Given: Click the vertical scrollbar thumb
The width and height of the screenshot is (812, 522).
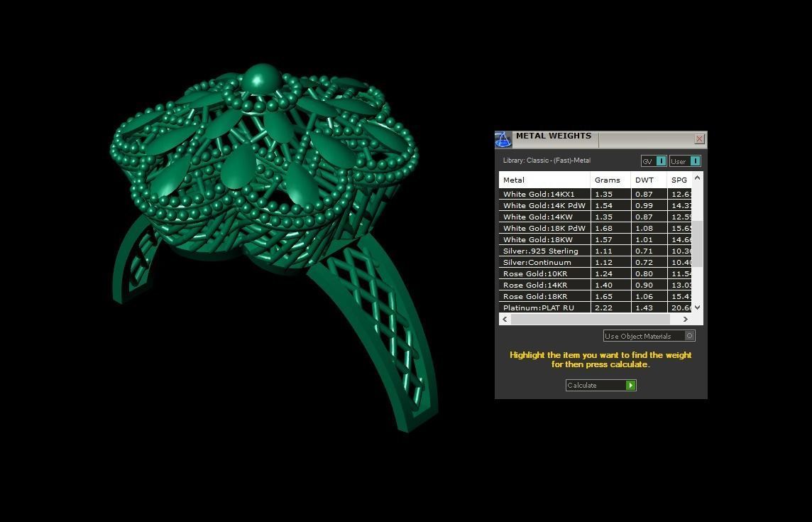Looking at the screenshot, I should click(x=697, y=244).
